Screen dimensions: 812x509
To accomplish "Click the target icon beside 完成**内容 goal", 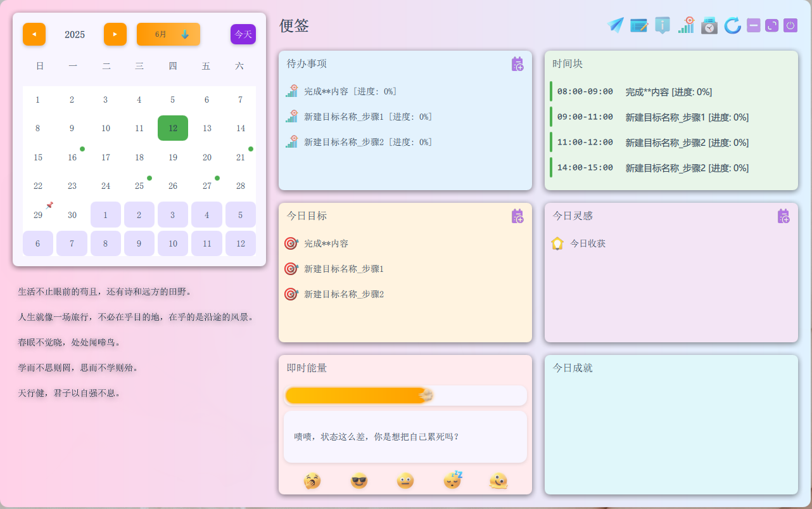I will click(289, 243).
